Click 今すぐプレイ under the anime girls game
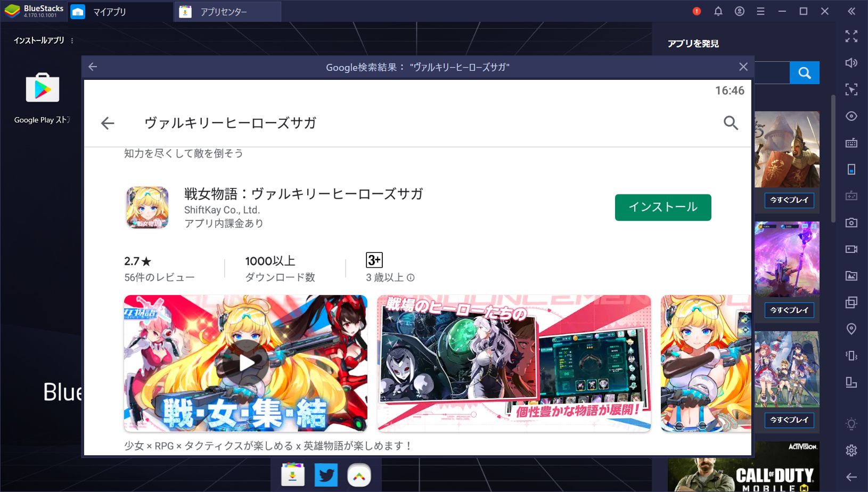 click(x=789, y=420)
